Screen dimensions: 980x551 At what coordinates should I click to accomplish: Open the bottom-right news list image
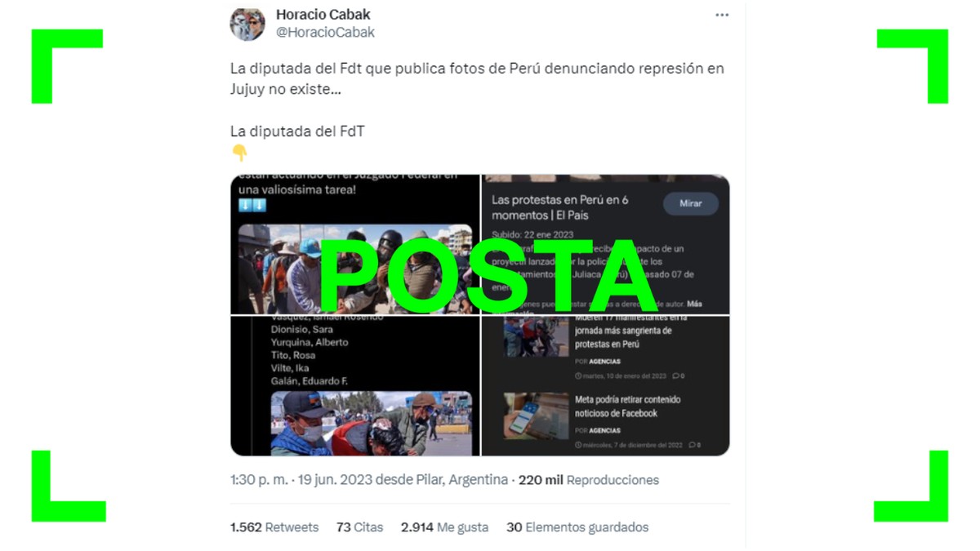point(606,386)
